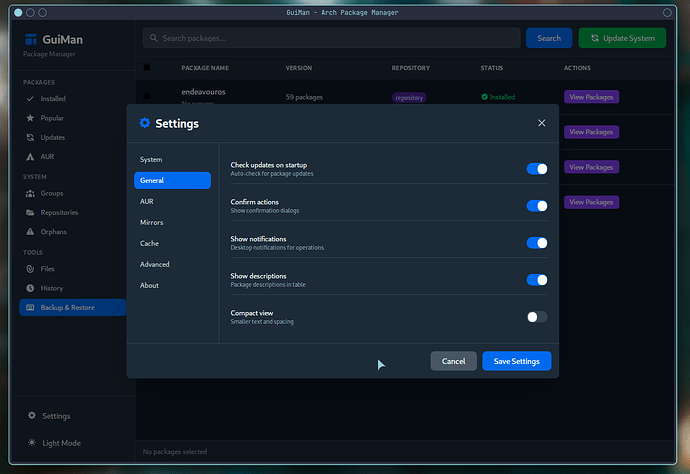This screenshot has width=690, height=474.
Task: Disable Check updates on startup toggle
Action: (x=537, y=169)
